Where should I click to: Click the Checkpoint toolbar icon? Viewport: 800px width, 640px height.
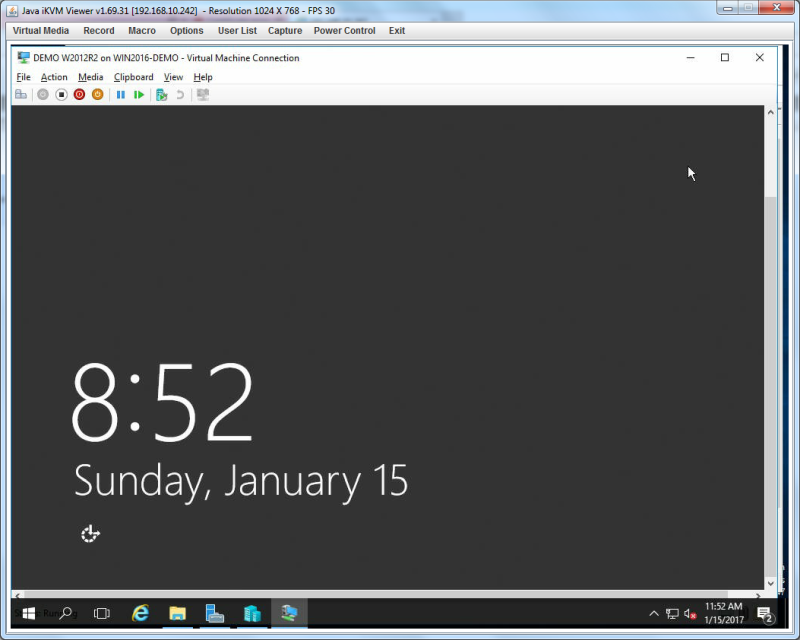point(162,94)
